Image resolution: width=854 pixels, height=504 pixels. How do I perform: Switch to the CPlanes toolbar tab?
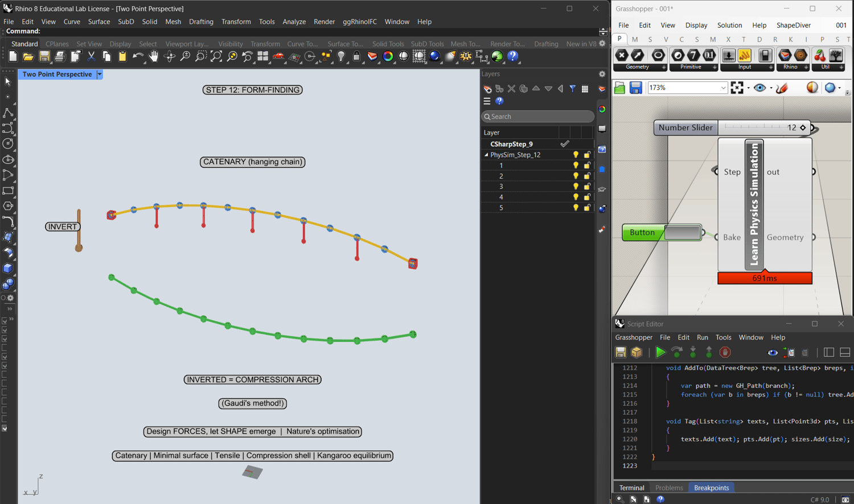pyautogui.click(x=57, y=44)
